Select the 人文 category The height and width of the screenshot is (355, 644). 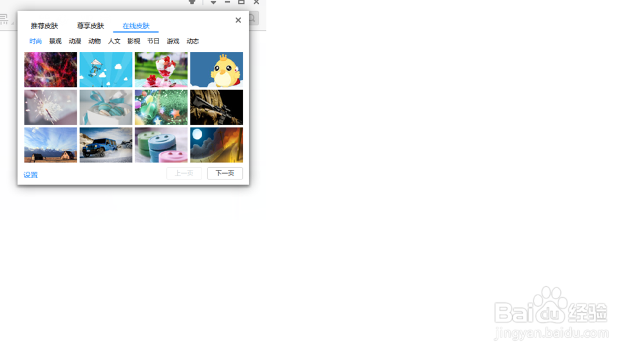[114, 41]
